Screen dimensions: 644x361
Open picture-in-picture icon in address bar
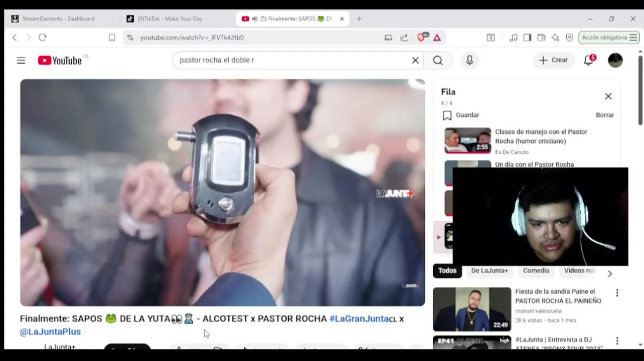pos(388,38)
